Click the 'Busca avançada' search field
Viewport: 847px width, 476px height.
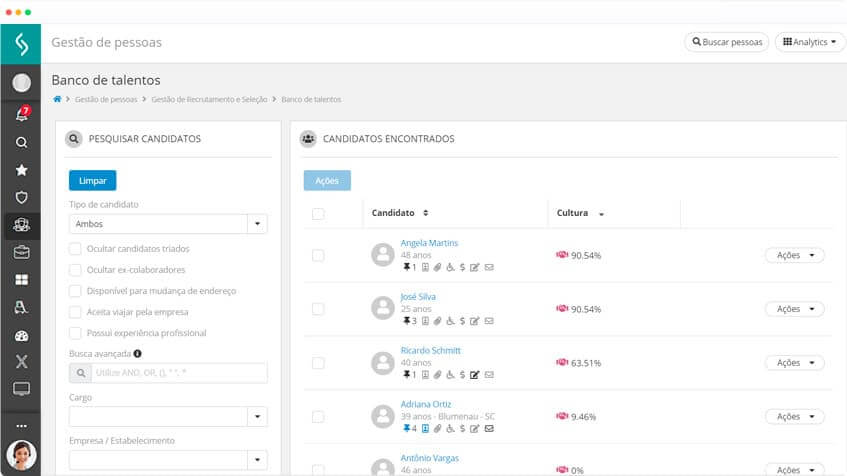click(x=178, y=373)
